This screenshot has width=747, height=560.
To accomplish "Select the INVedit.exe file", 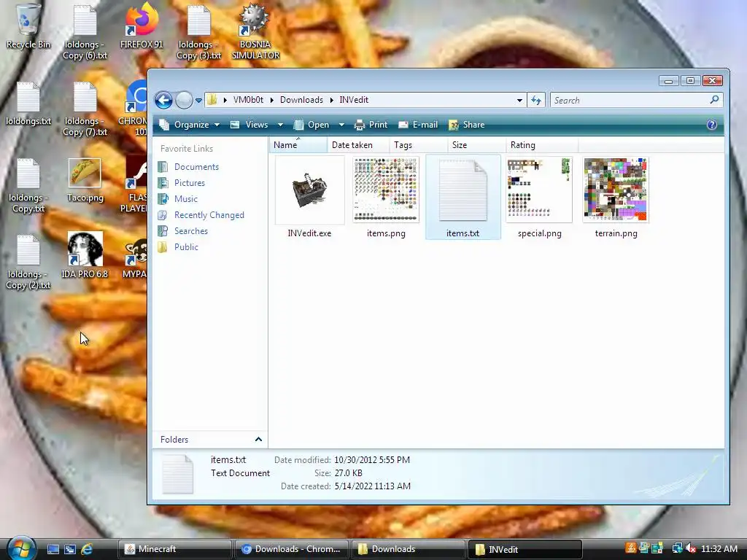I will pyautogui.click(x=309, y=197).
